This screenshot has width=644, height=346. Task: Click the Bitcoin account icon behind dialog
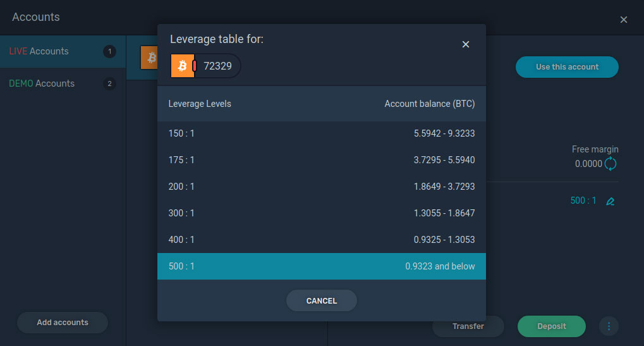150,58
